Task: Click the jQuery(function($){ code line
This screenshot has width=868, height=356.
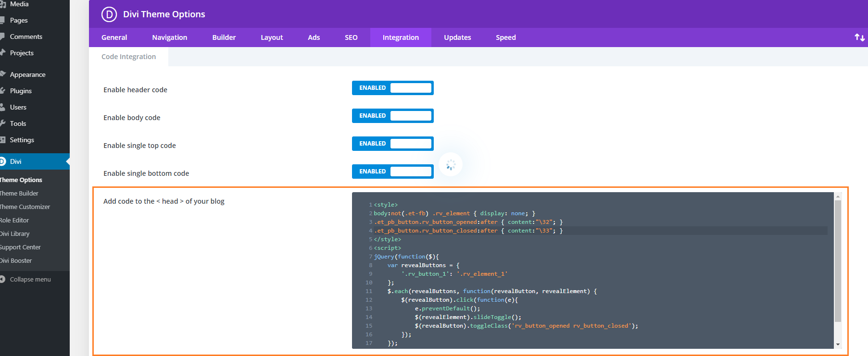Action: [x=406, y=257]
